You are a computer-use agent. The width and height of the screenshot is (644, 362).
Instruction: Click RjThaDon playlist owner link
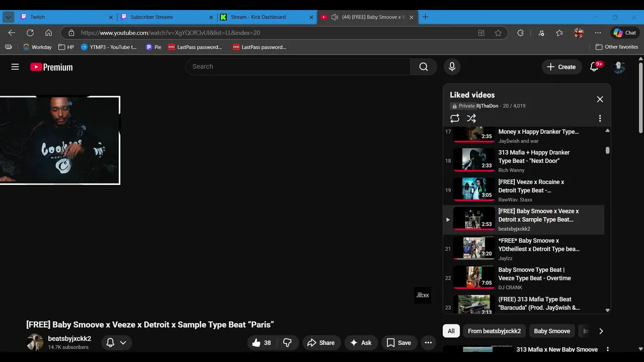[487, 106]
